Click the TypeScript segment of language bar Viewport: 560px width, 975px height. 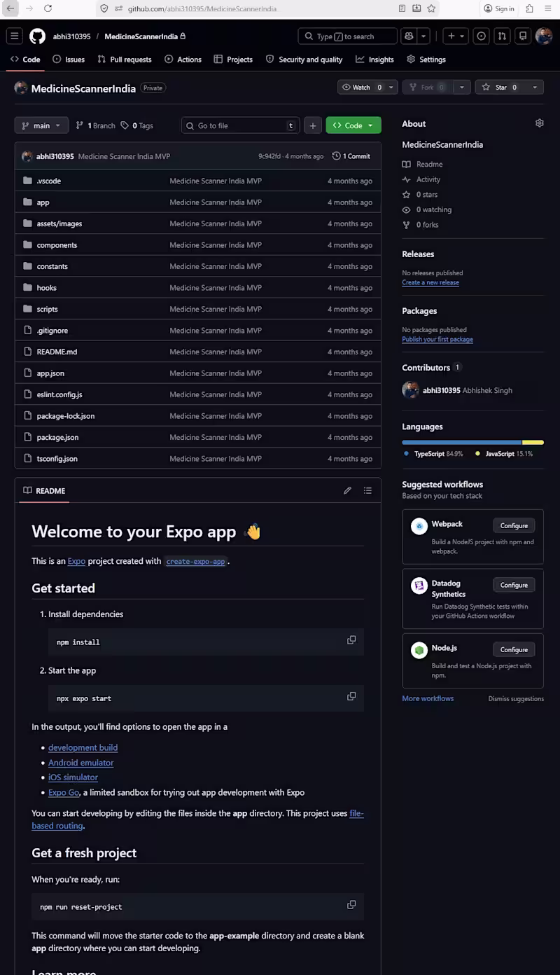(x=462, y=442)
